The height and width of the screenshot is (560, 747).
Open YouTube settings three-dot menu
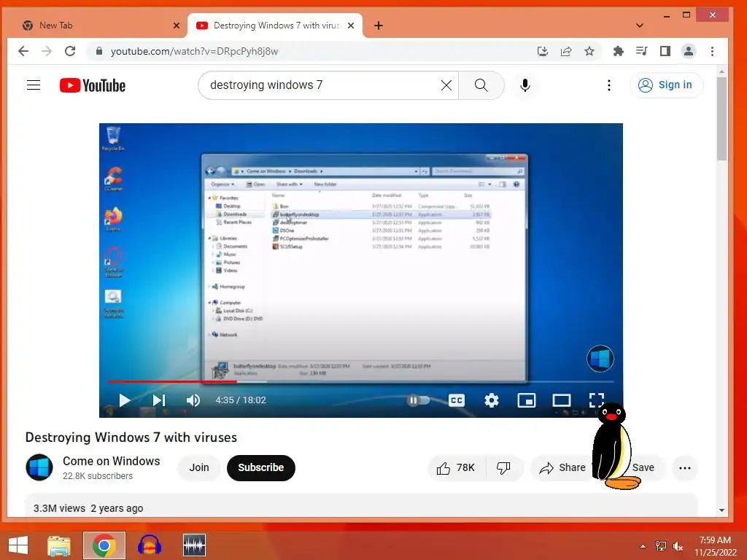pos(609,85)
